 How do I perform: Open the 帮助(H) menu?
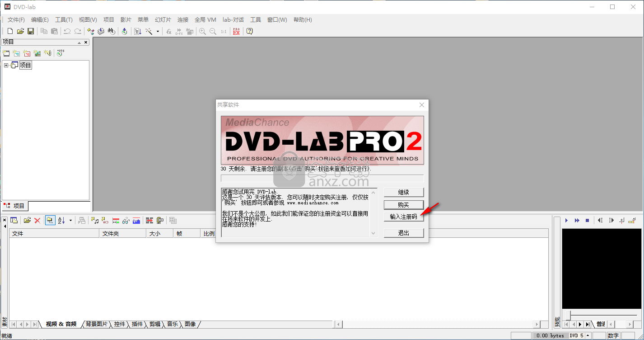click(x=303, y=19)
